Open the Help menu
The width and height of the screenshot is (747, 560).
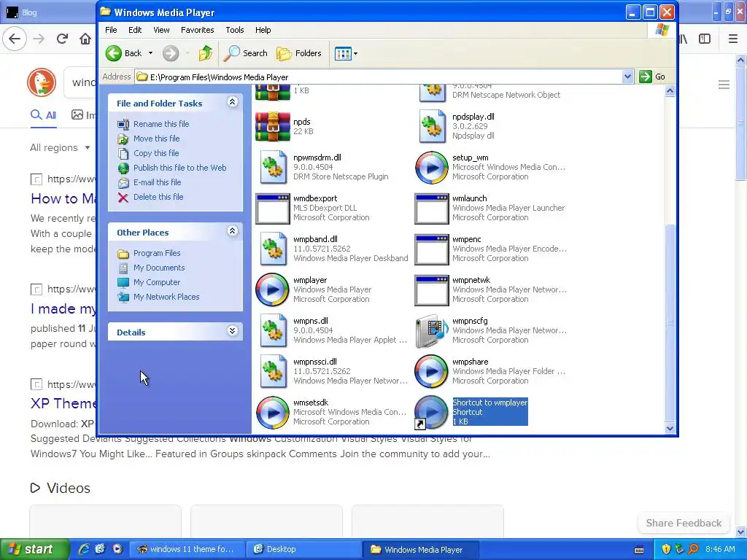point(263,30)
